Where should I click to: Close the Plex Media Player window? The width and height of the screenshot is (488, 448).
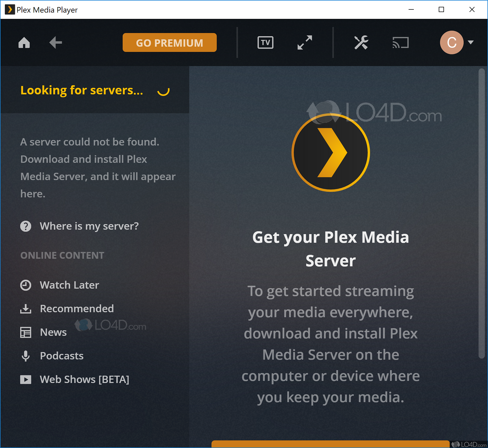[x=472, y=10]
